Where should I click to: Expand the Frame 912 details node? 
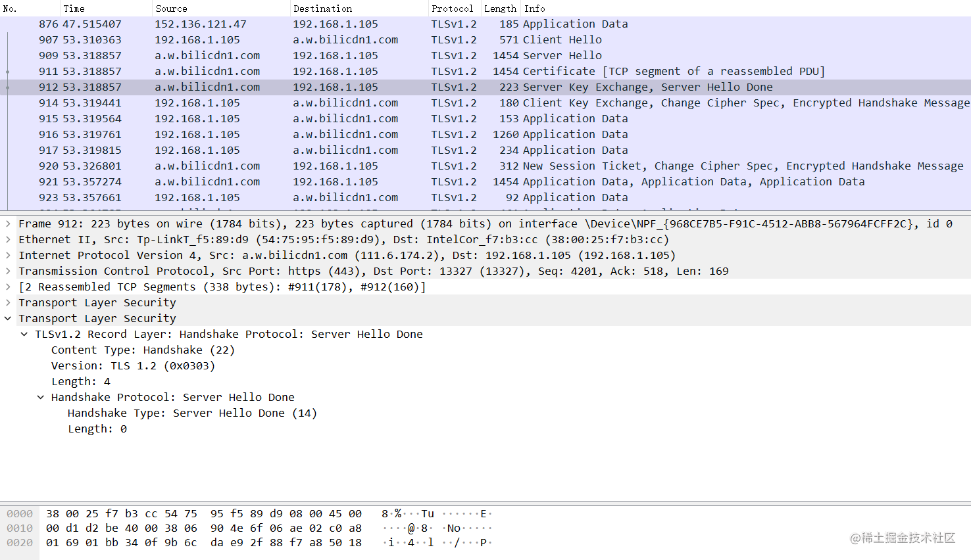[8, 224]
